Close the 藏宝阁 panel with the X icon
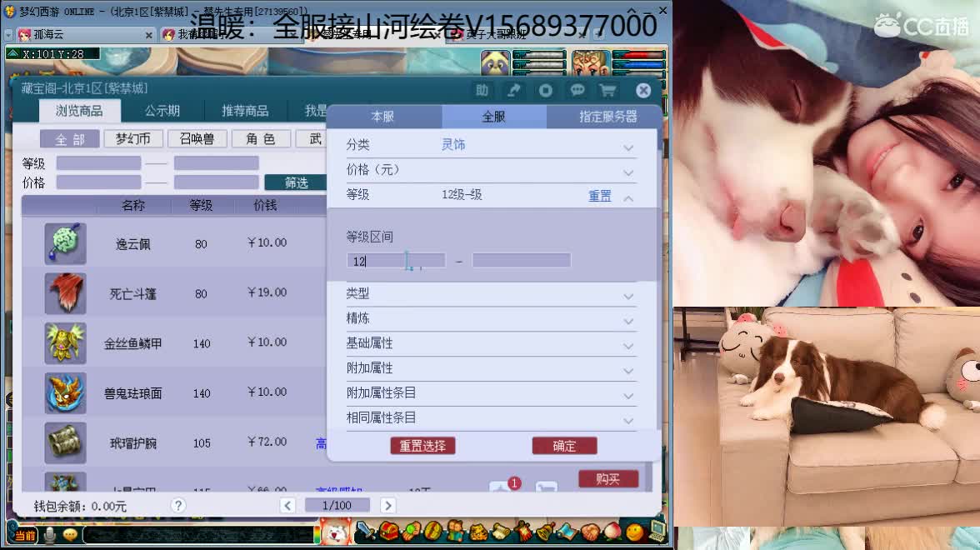 [643, 91]
